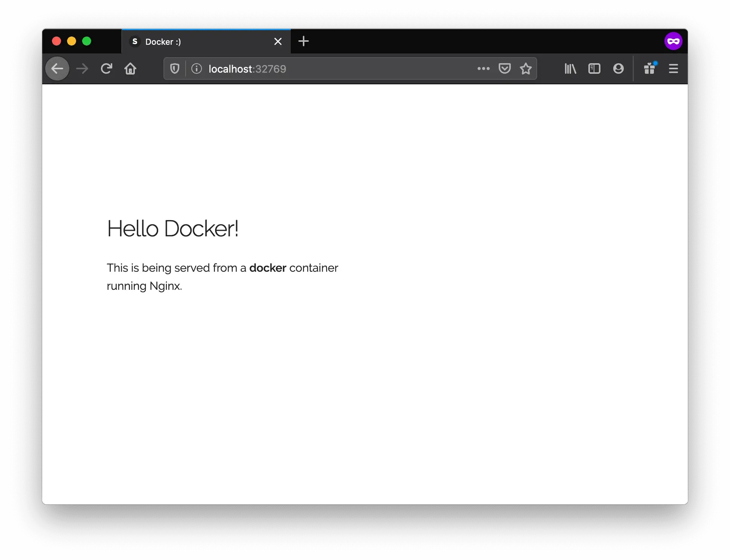Viewport: 730px width, 560px height.
Task: Open Firefox account menu
Action: click(x=619, y=68)
